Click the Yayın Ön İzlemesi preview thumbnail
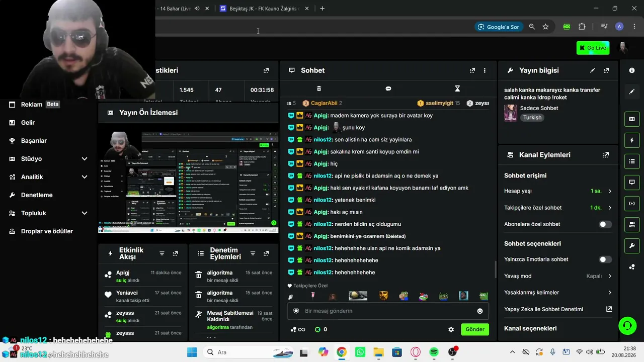This screenshot has width=644, height=362. coord(188,183)
